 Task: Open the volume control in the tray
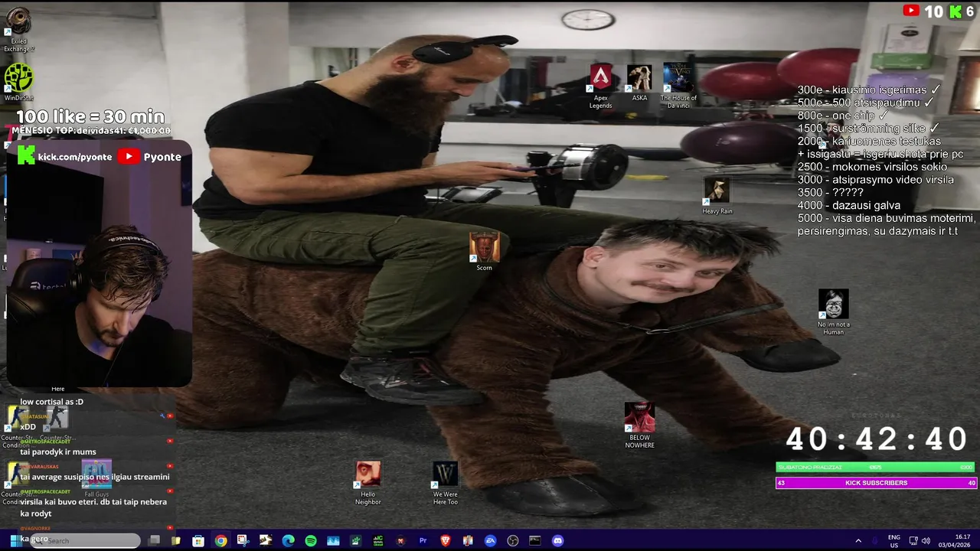[x=926, y=541]
